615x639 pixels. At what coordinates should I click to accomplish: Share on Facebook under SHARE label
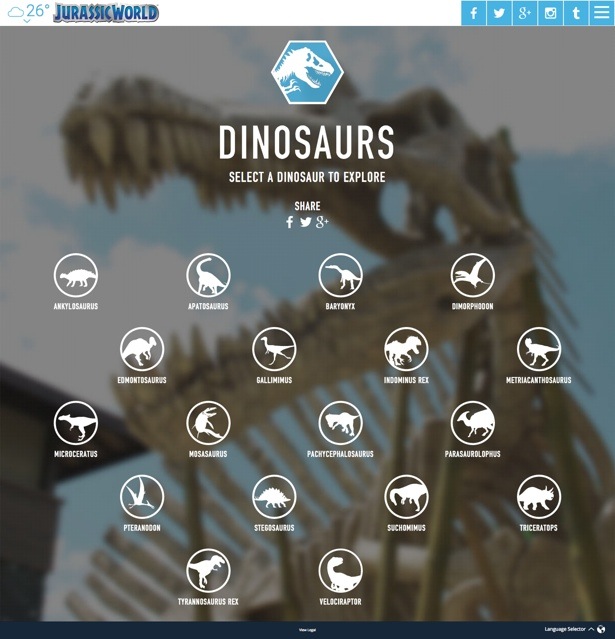pos(289,222)
